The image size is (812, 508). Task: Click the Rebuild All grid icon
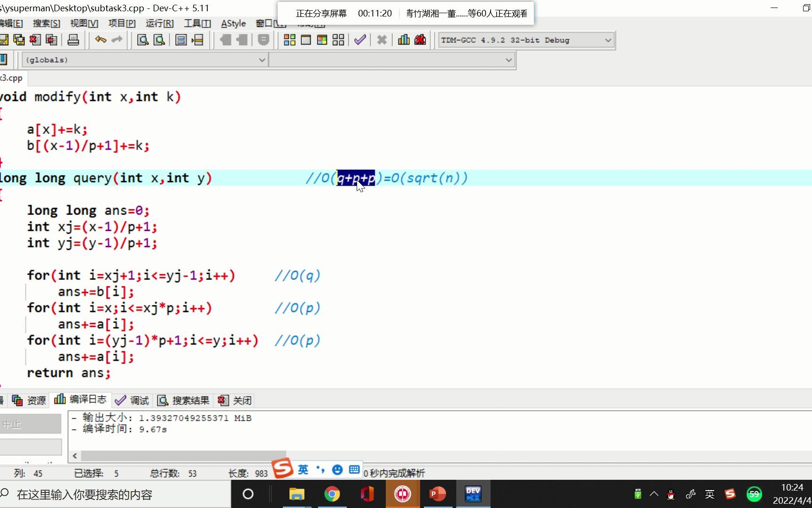(x=338, y=40)
